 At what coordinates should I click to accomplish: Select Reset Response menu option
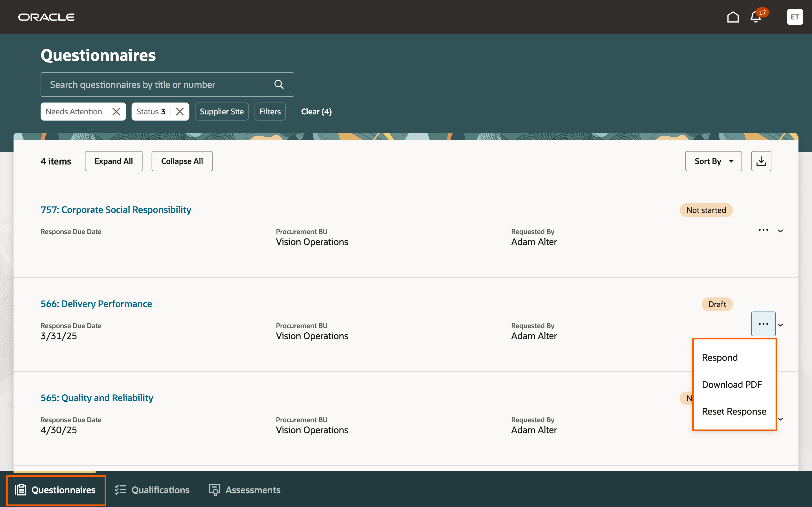tap(734, 412)
